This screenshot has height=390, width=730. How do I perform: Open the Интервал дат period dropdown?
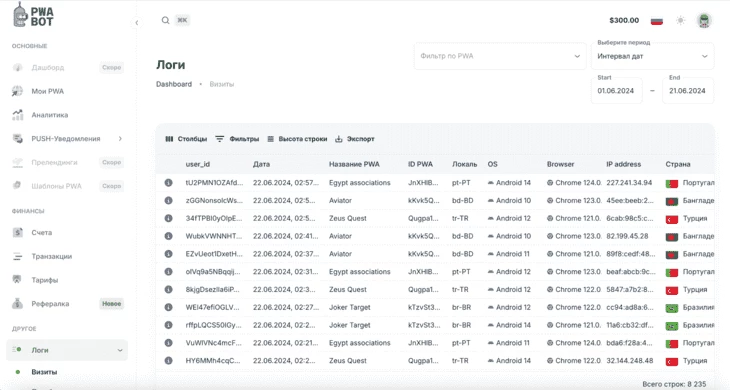click(x=652, y=56)
